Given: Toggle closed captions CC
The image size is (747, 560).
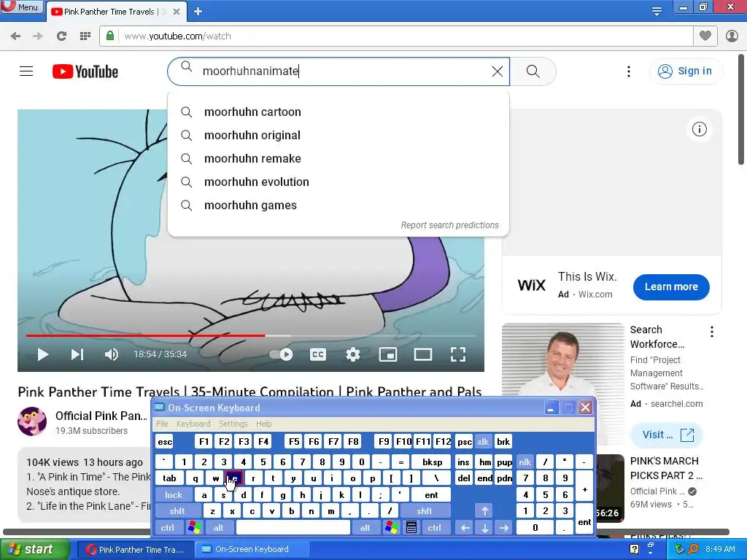Looking at the screenshot, I should click(318, 354).
